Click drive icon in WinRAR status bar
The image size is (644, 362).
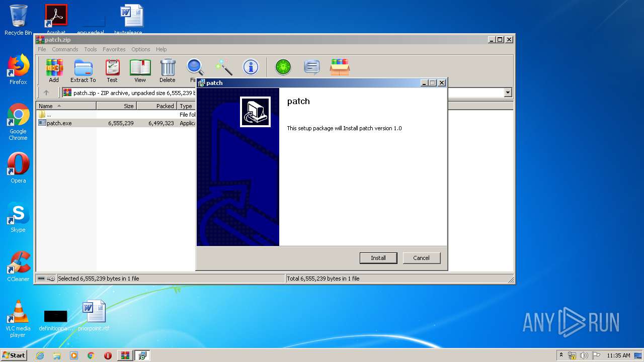pos(41,279)
